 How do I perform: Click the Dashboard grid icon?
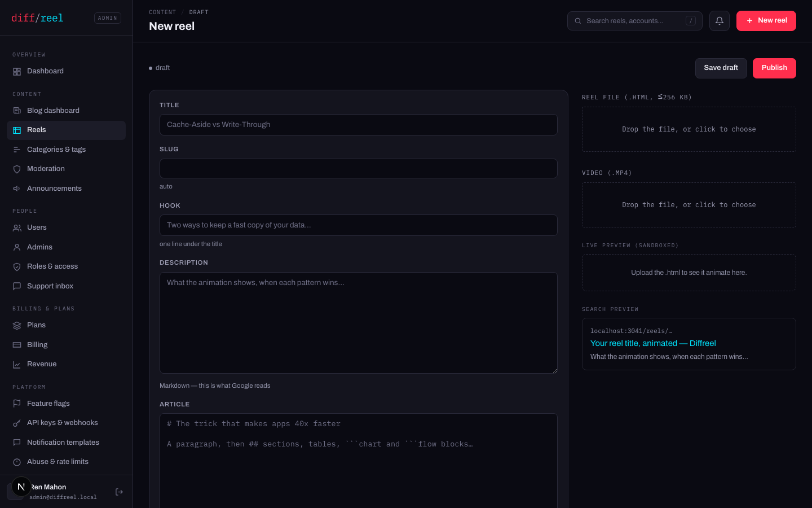tap(17, 72)
